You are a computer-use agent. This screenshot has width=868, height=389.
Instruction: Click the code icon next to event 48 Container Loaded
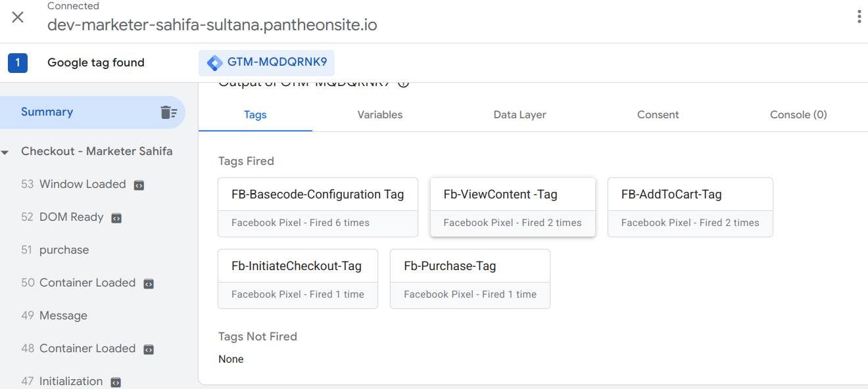[x=149, y=350]
